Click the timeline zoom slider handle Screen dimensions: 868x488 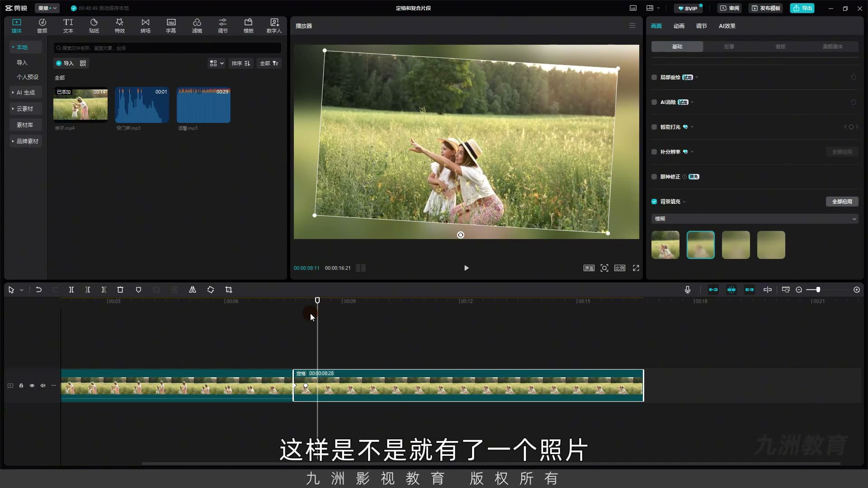(x=818, y=290)
